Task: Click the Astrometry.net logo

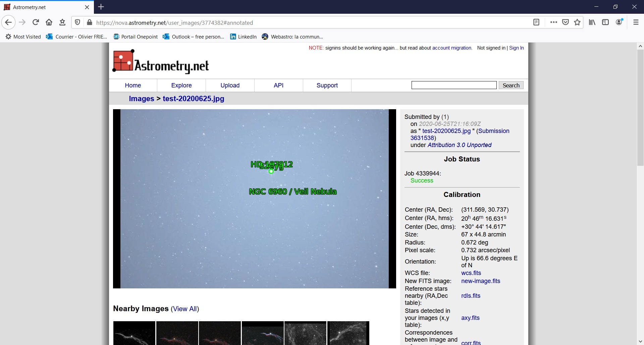Action: coord(161,61)
